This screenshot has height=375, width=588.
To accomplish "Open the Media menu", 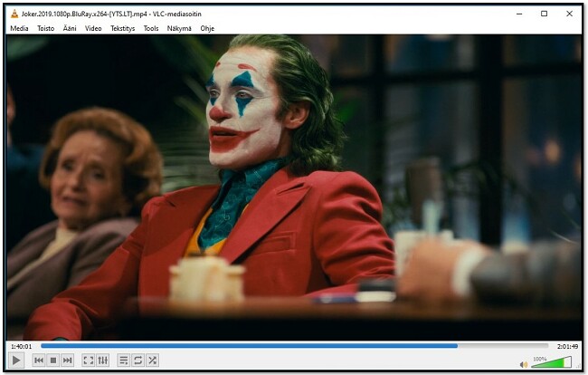I will [x=19, y=28].
